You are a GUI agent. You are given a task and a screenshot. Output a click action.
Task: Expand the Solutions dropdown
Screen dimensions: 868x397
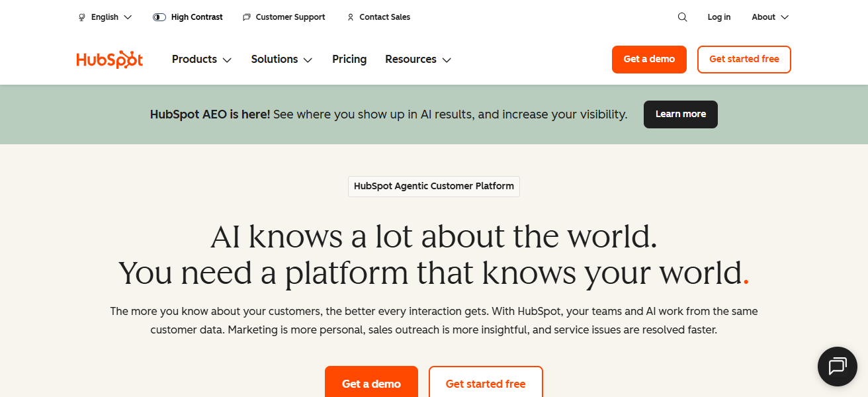(281, 59)
